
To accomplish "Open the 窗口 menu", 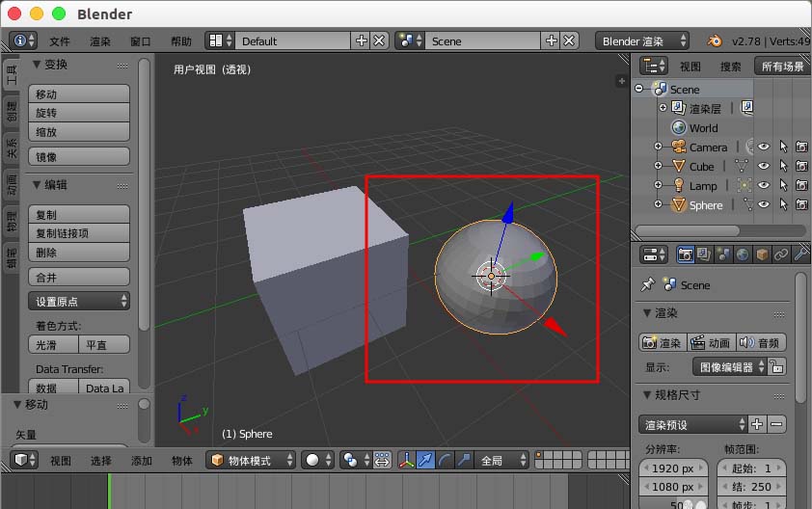I will point(141,41).
